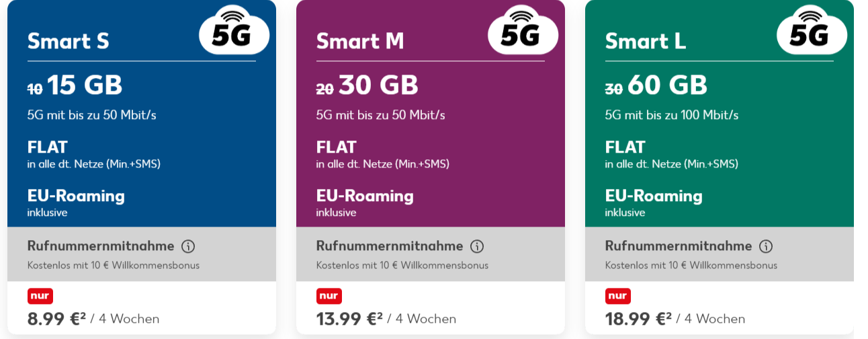Click the 5G cloud icon on Smart L
868x339 pixels.
point(812,31)
